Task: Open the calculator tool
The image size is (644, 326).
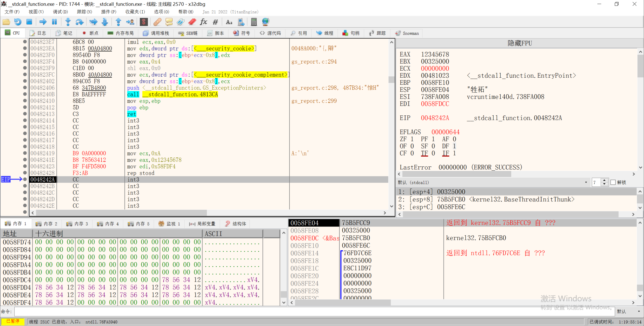Action: [254, 22]
